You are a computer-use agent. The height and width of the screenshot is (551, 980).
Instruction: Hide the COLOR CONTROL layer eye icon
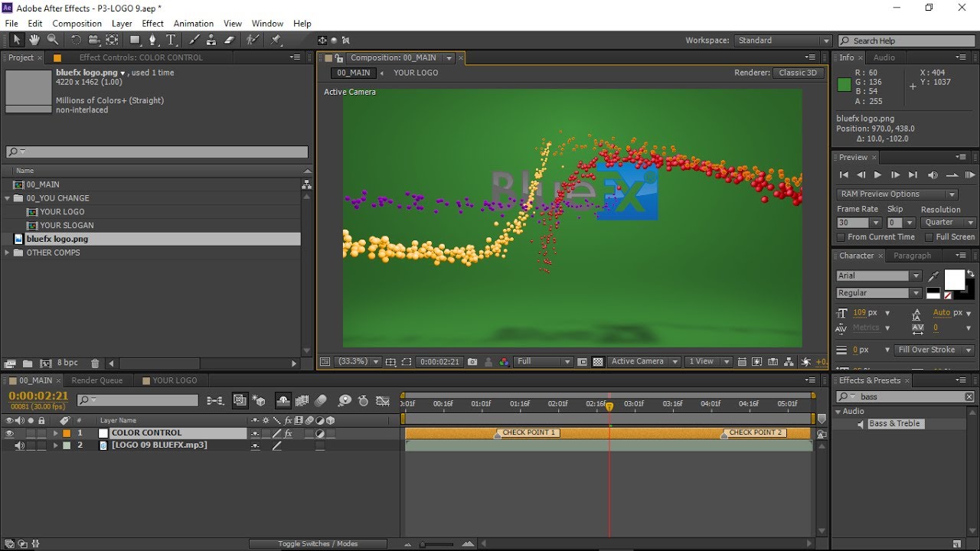click(x=9, y=433)
